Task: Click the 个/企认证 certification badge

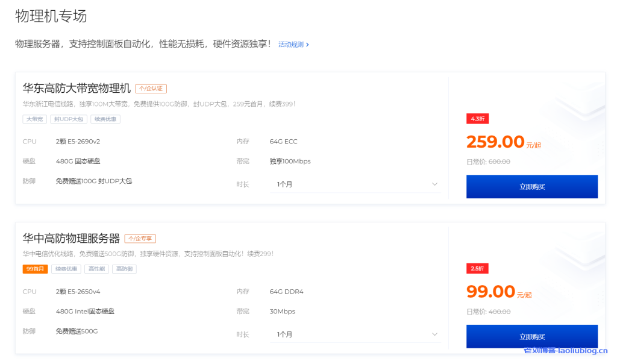Action: click(151, 89)
